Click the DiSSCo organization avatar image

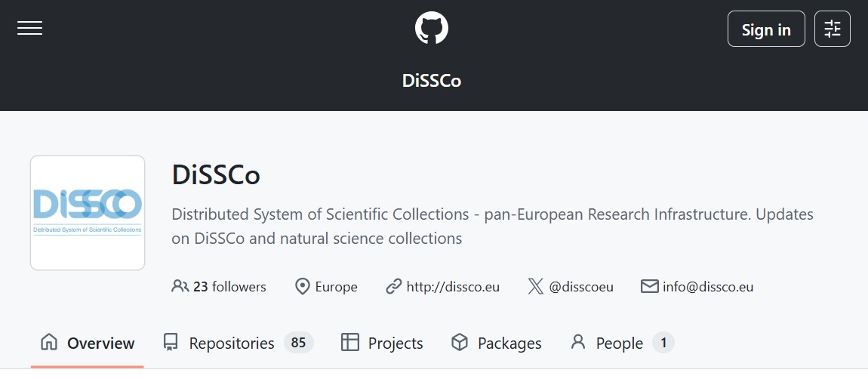pyautogui.click(x=88, y=213)
